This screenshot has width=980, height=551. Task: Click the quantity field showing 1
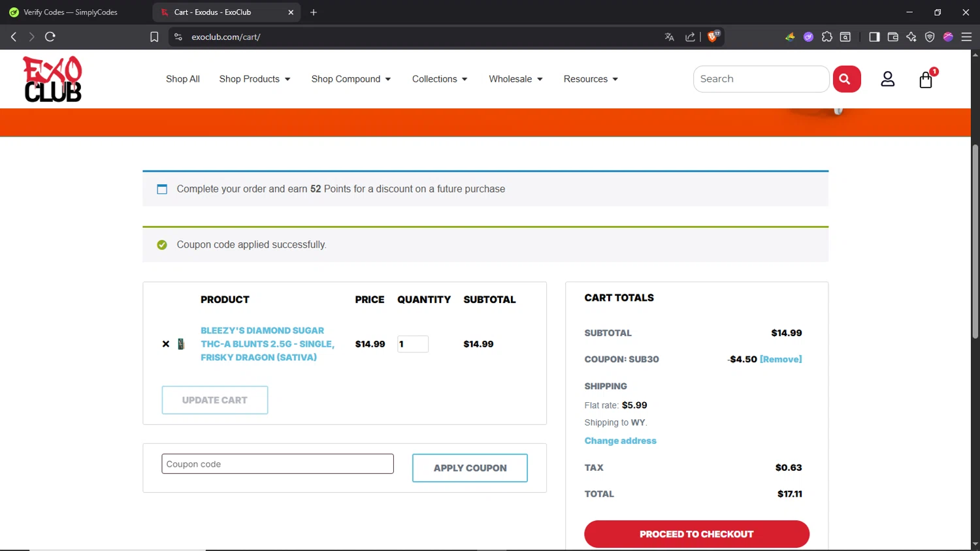413,344
